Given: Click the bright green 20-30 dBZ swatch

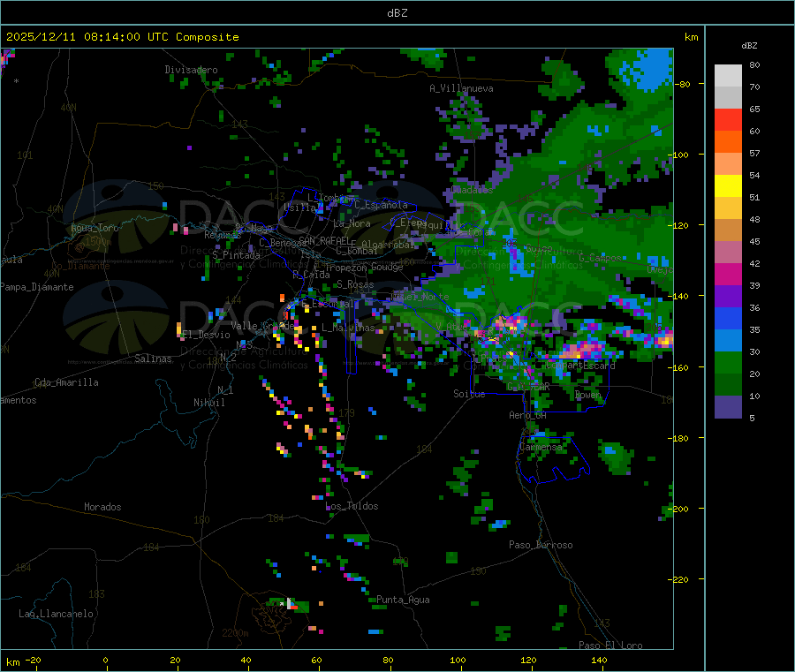Looking at the screenshot, I should pyautogui.click(x=728, y=363).
